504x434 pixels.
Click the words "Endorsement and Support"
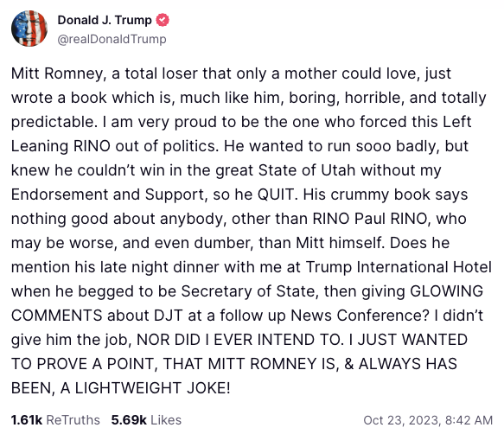pyautogui.click(x=108, y=195)
